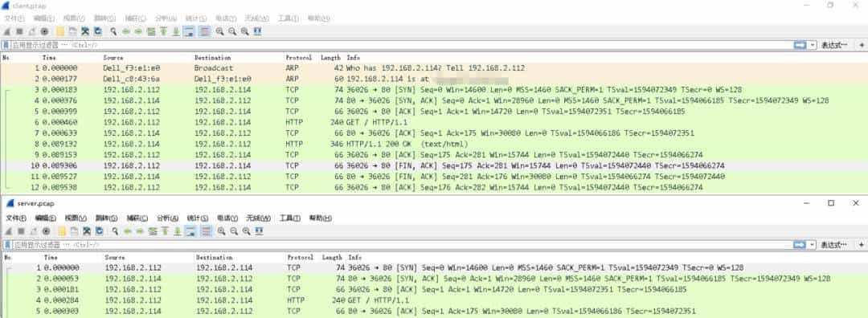Open capture options in client.pcap toolbar
The width and height of the screenshot is (868, 318).
point(45,31)
